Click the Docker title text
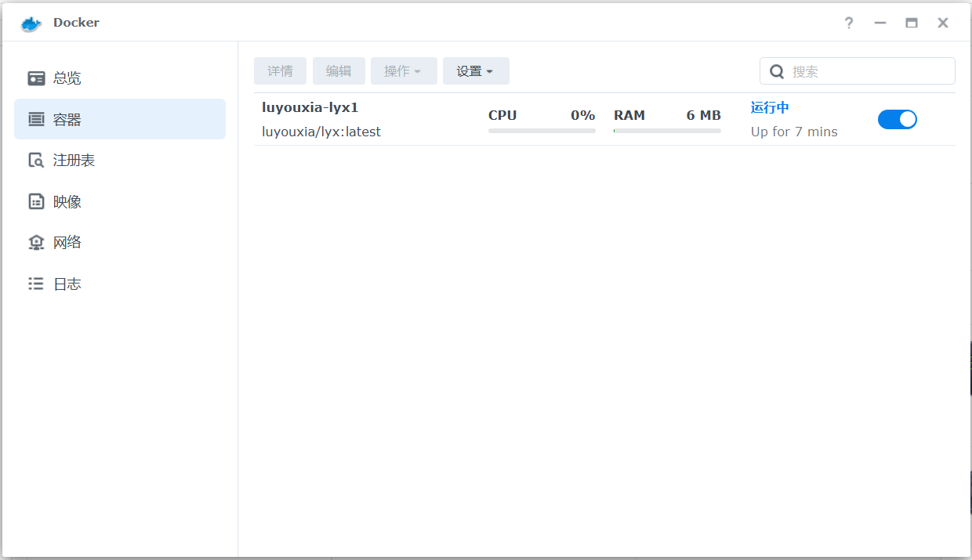 [76, 23]
